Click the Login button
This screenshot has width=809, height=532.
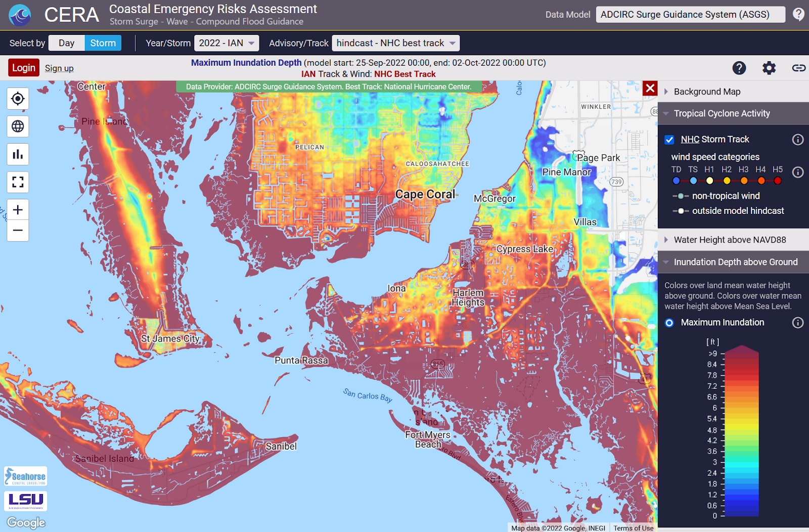click(x=24, y=68)
